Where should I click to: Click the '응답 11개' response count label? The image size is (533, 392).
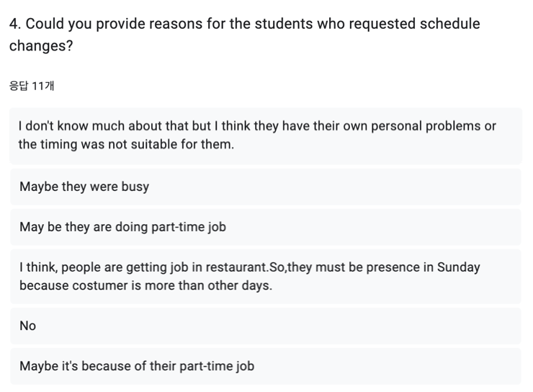point(32,86)
